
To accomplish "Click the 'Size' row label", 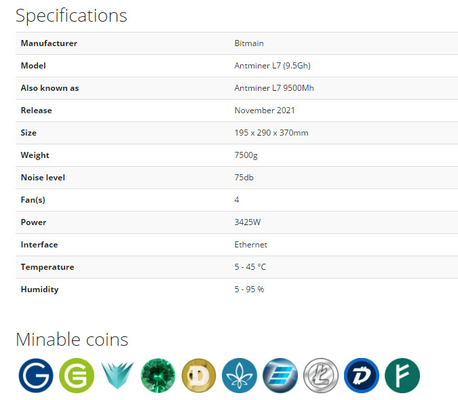I will point(29,133).
